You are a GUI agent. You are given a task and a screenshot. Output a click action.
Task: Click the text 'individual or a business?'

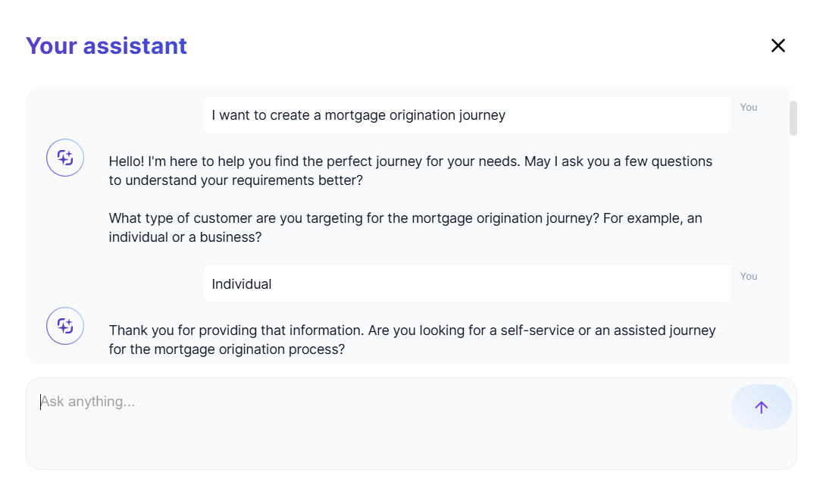185,237
